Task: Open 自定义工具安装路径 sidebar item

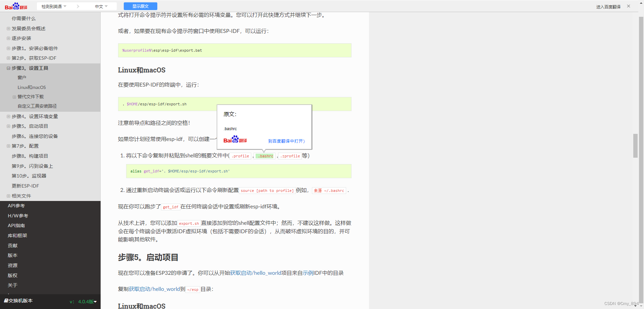Action: (37, 106)
